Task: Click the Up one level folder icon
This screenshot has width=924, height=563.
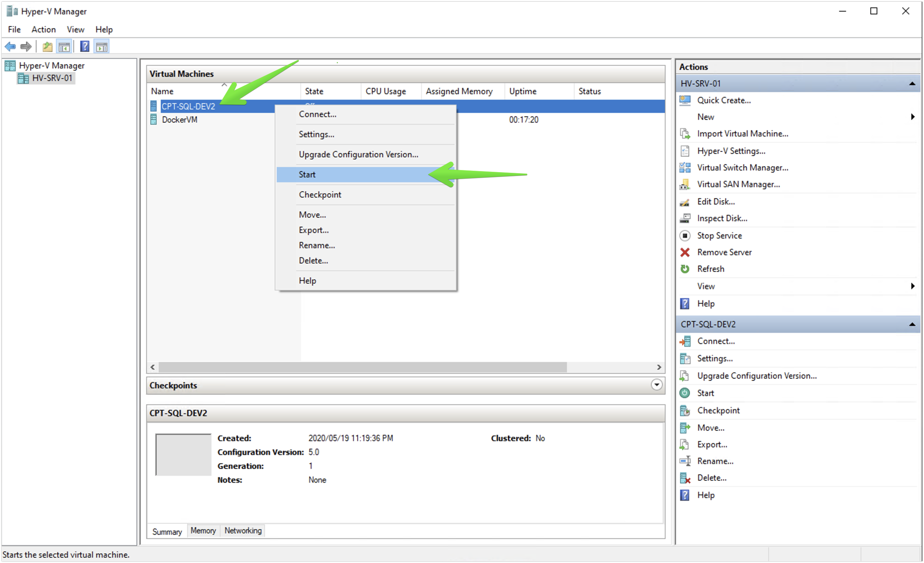Action: pyautogui.click(x=47, y=47)
